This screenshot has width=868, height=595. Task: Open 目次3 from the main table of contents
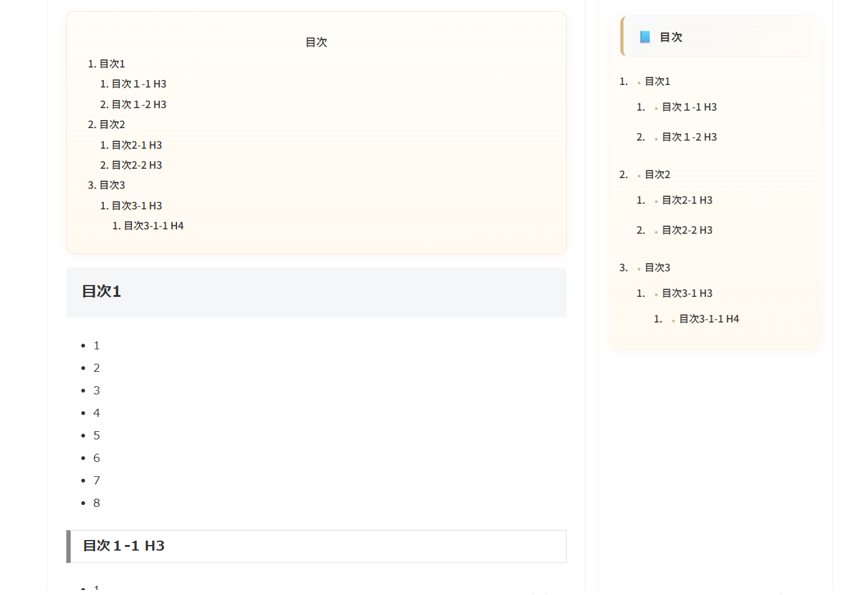tap(111, 184)
